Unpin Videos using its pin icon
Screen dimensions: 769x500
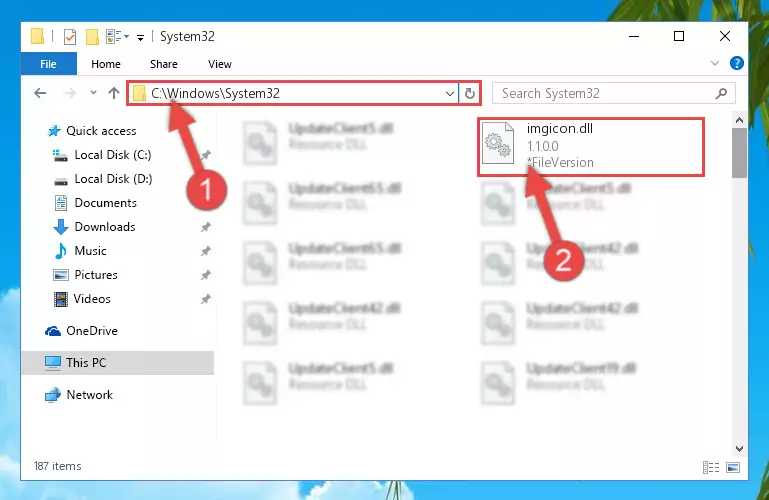pos(205,299)
